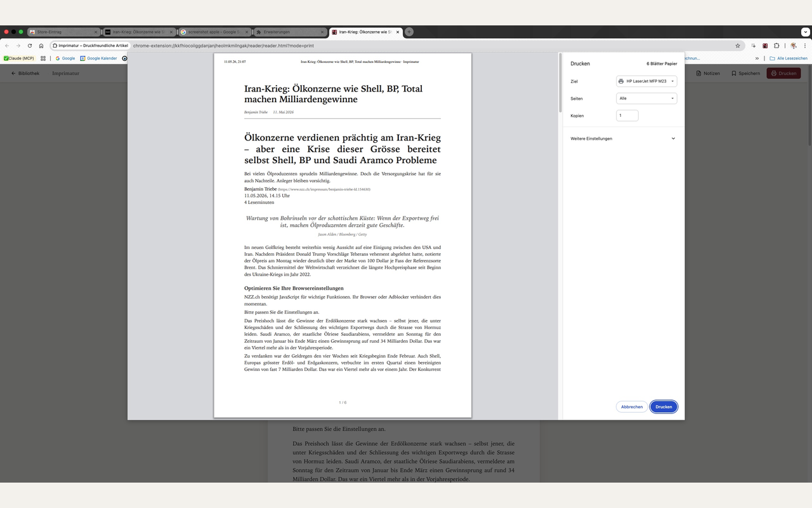Screen dimensions: 812x508
Task: Open a new browser tab
Action: (409, 32)
